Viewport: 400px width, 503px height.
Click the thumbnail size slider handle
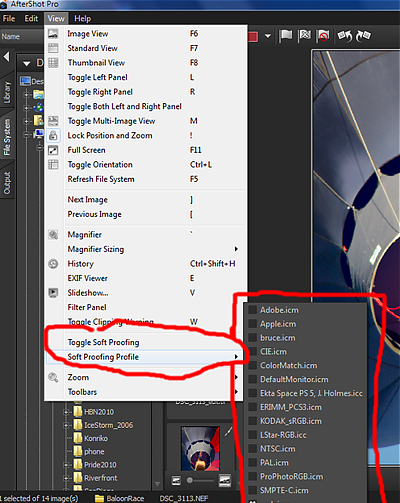click(190, 480)
